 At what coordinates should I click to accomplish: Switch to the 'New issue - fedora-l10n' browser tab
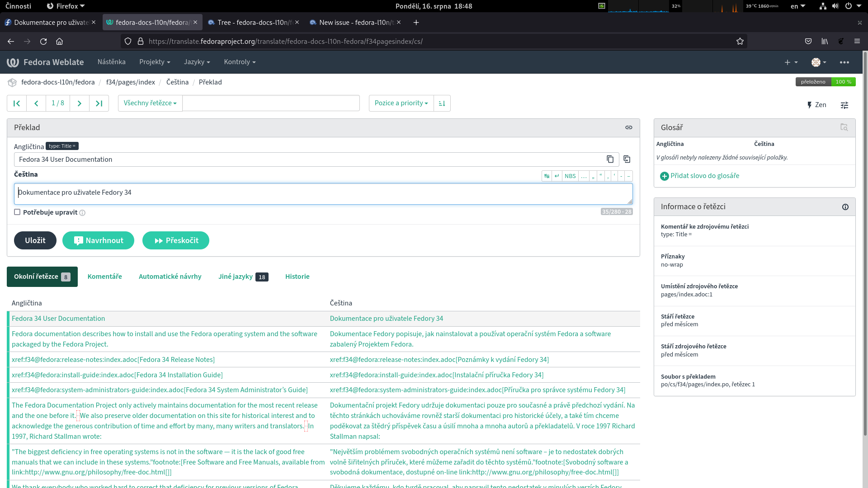355,23
